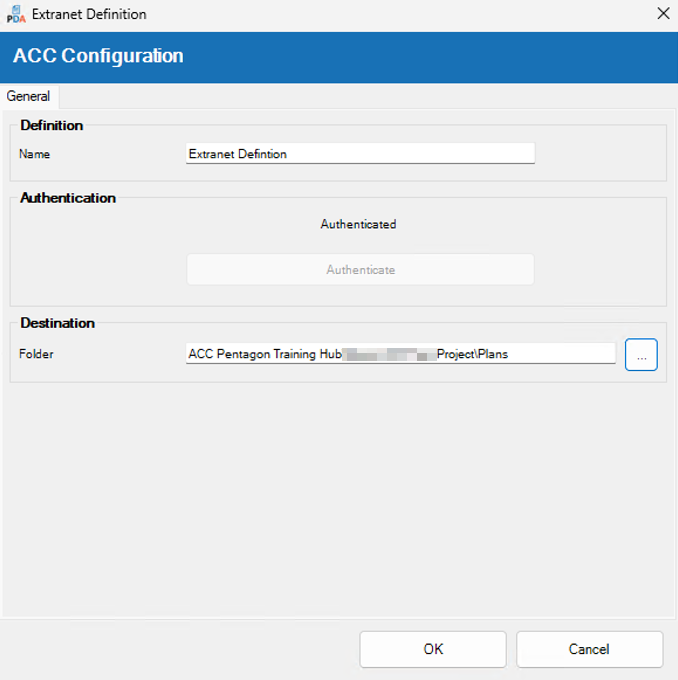The image size is (678, 680).
Task: Switch to the General tab
Action: click(x=29, y=96)
